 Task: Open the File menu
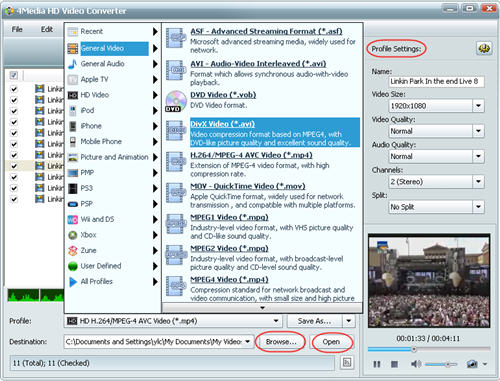(17, 29)
